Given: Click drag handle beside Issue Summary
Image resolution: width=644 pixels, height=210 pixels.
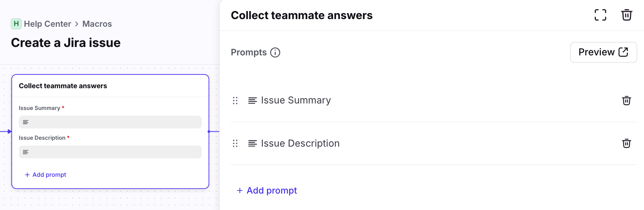Looking at the screenshot, I should point(235,100).
